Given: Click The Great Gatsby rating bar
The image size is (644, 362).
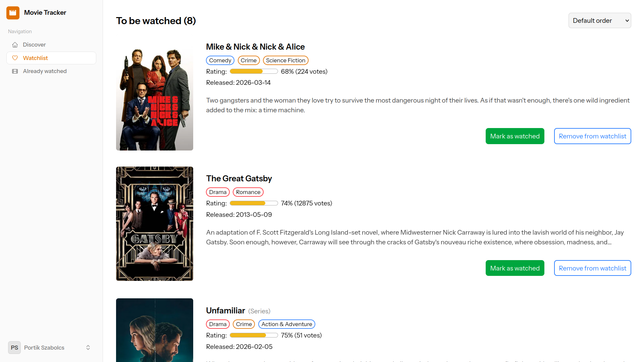Looking at the screenshot, I should coord(254,203).
